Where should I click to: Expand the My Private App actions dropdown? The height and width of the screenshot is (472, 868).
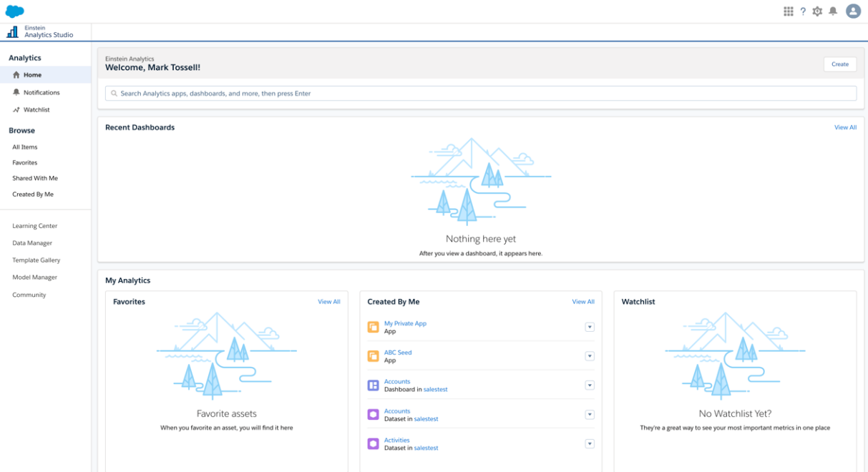click(590, 327)
